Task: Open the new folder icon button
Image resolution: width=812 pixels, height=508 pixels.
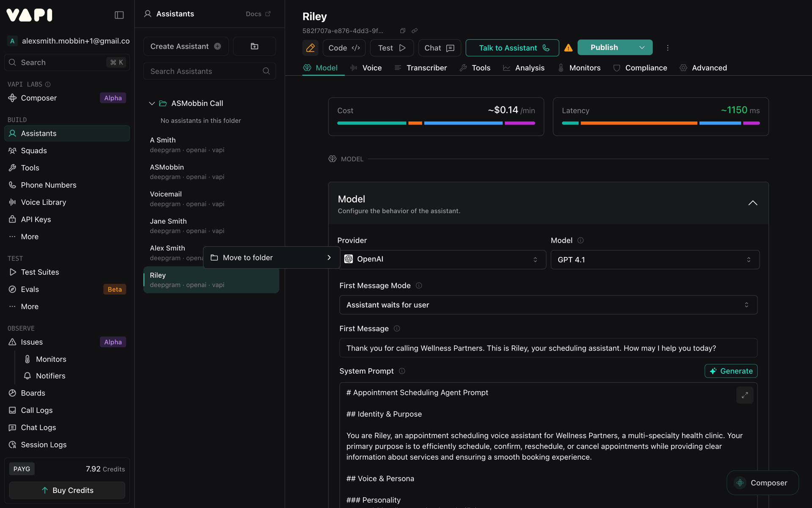Action: pos(254,46)
